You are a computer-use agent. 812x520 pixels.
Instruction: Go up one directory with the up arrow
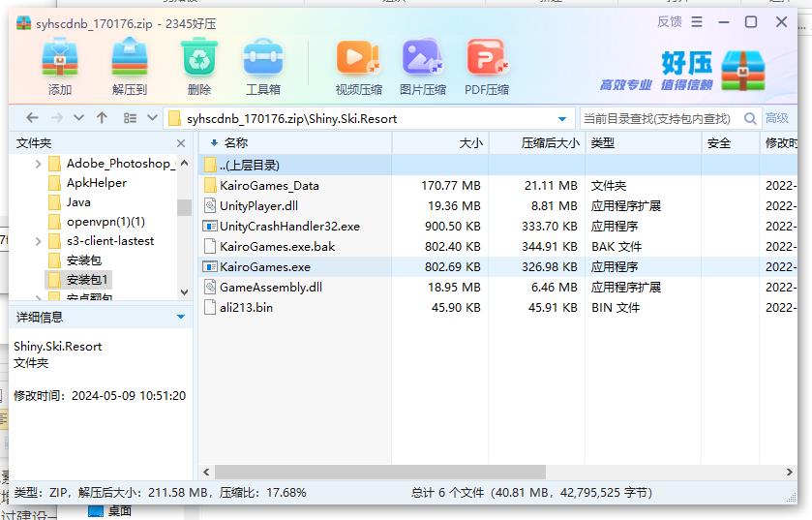[102, 118]
